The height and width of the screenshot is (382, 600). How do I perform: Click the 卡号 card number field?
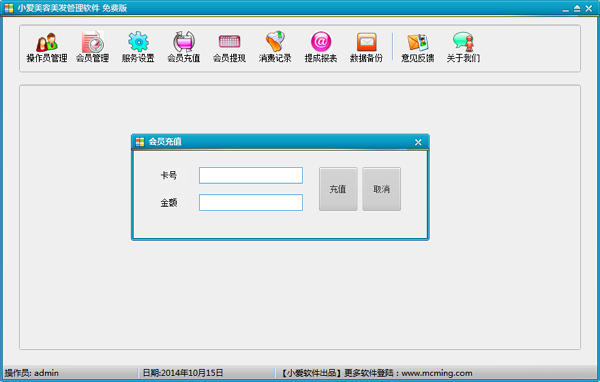pos(251,175)
